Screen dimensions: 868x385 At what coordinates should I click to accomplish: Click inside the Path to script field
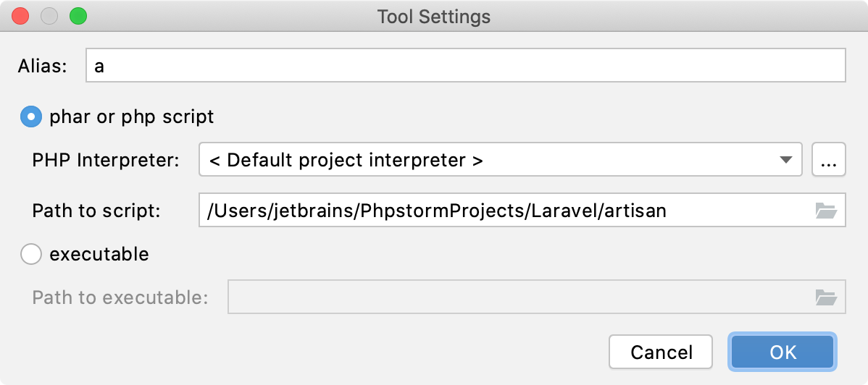522,210
